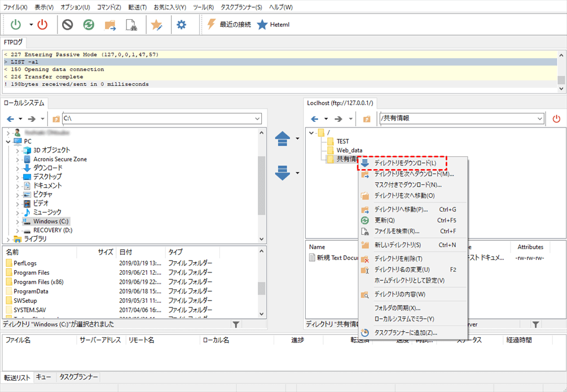Click the green Connect power icon
Image resolution: width=567 pixels, height=392 pixels.
[x=16, y=25]
